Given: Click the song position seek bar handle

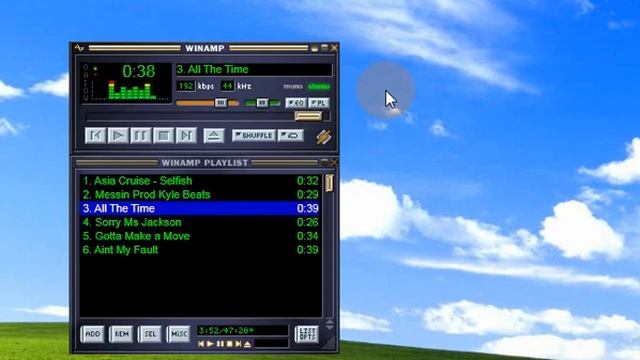Looking at the screenshot, I should tap(308, 117).
